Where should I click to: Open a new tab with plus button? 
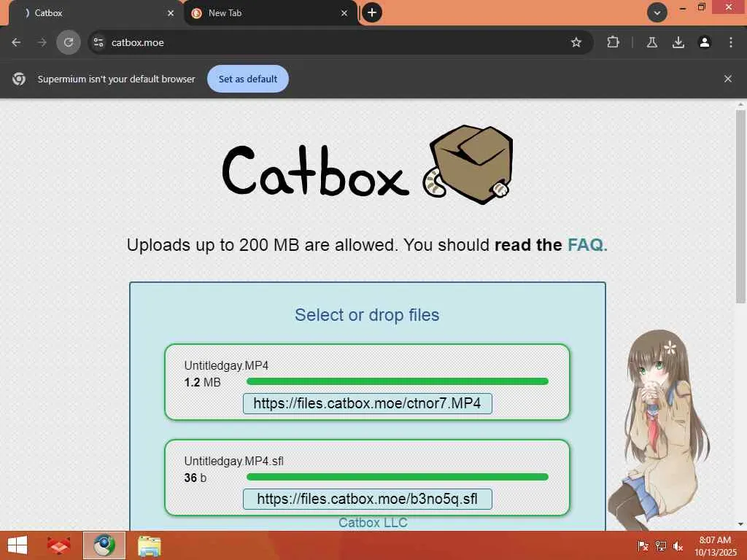pos(372,12)
